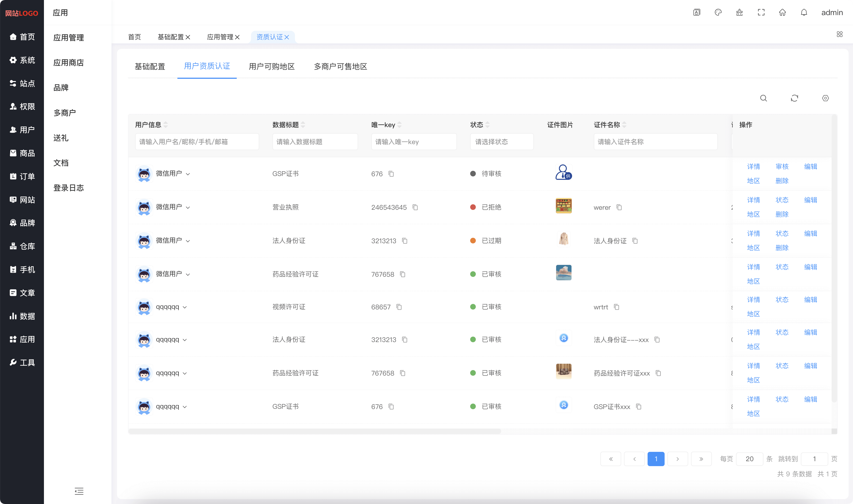Copy the 246543645 unique key
Screen dimensions: 853x504
tap(415, 207)
